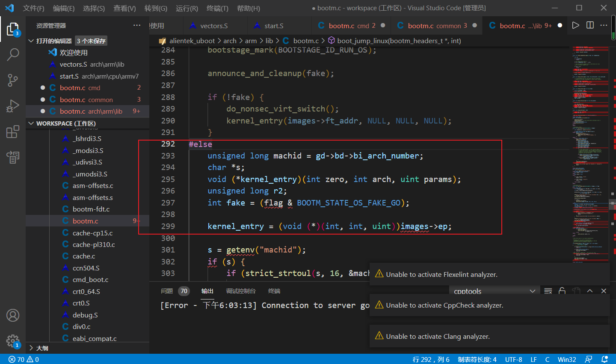
Task: Show errors and warnings count 70
Action: [x=24, y=359]
